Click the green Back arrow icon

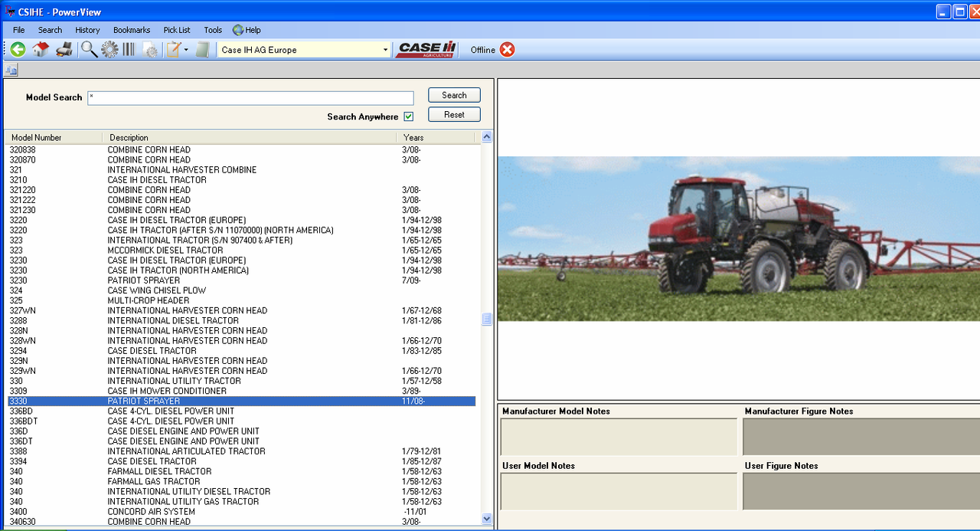[x=18, y=50]
